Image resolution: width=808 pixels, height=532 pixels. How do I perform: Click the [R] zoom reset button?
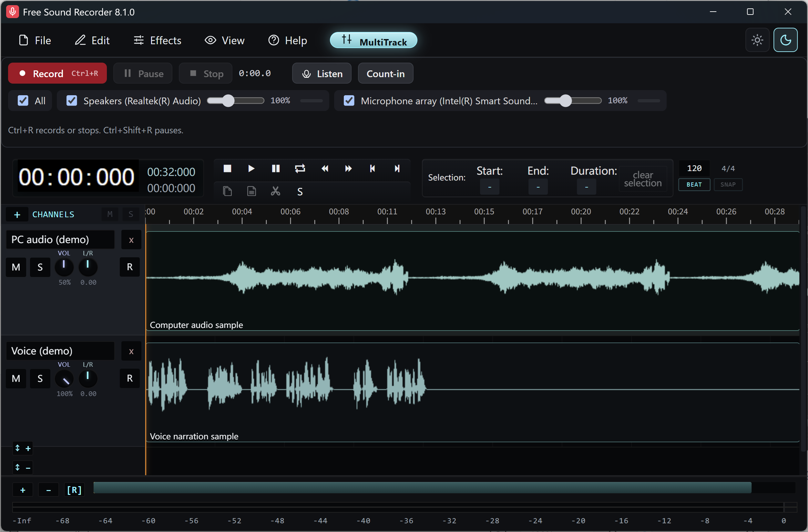(74, 490)
